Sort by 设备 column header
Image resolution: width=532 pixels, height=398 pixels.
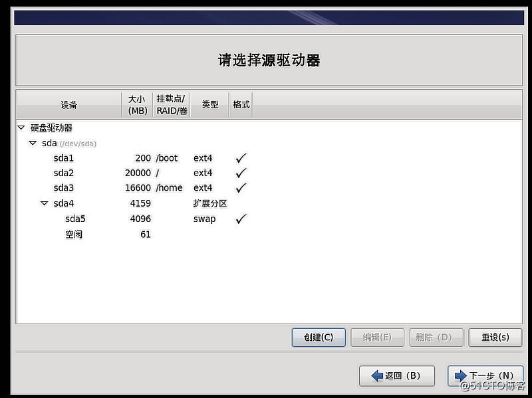pyautogui.click(x=69, y=105)
